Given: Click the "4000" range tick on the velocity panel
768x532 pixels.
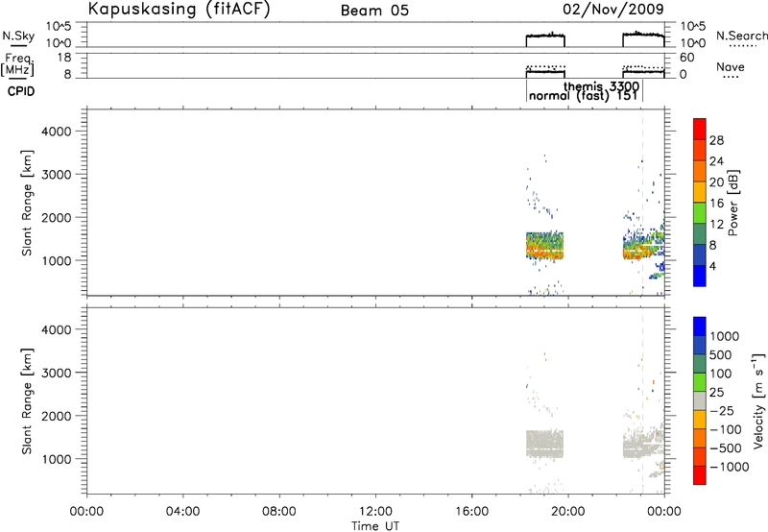Looking at the screenshot, I should (57, 329).
